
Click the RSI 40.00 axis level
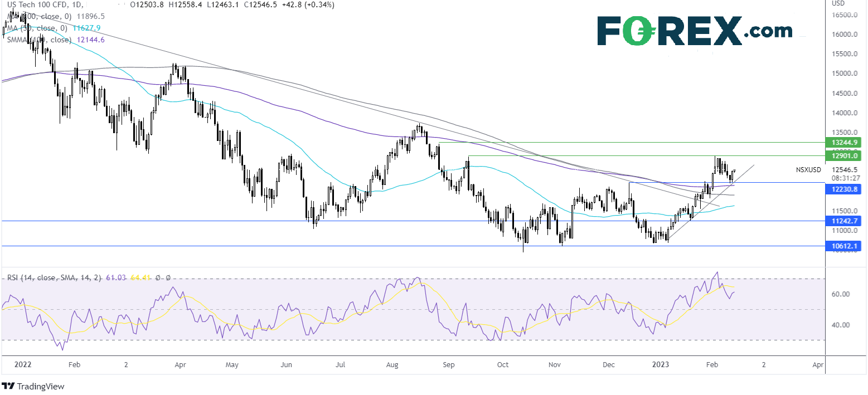(841, 325)
